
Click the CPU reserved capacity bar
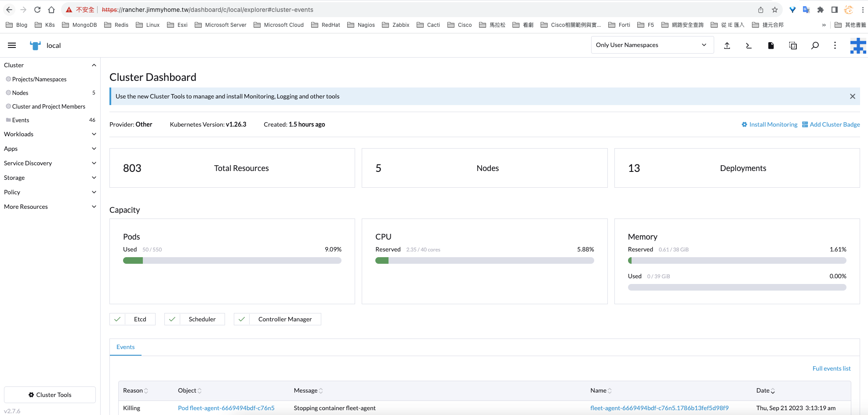click(484, 261)
